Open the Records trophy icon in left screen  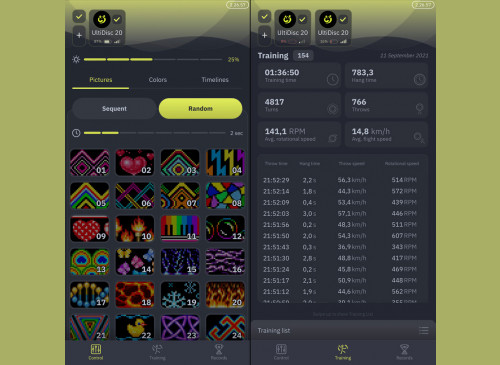coord(219,349)
